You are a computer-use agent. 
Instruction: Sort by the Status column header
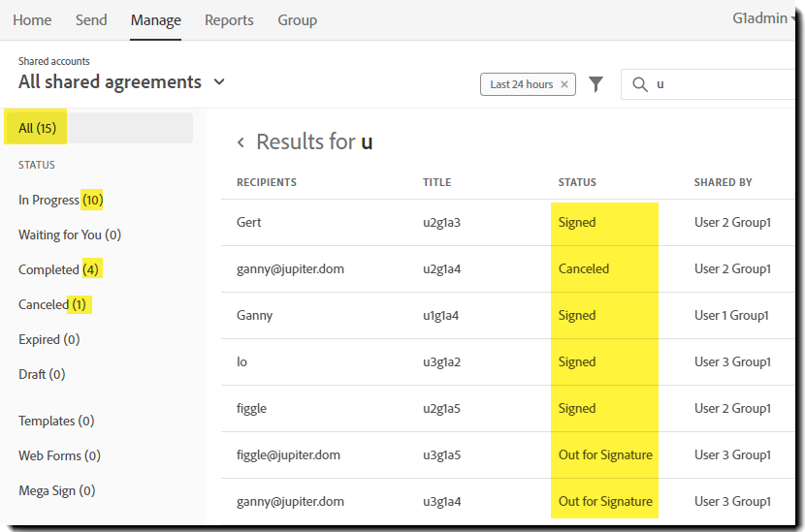[x=577, y=182]
